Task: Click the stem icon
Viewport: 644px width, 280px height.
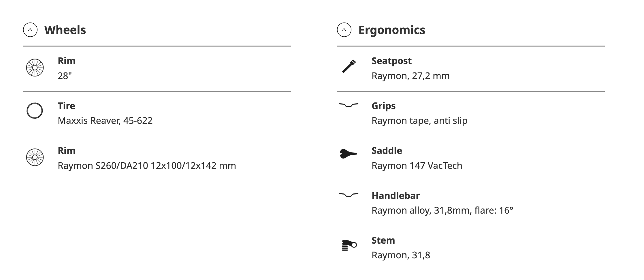Action: coord(349,245)
